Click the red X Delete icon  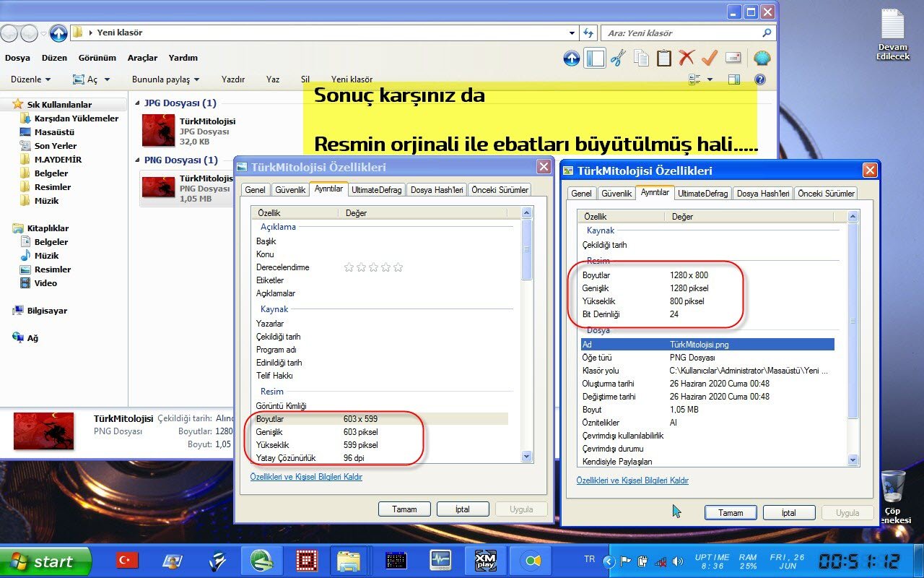click(687, 58)
